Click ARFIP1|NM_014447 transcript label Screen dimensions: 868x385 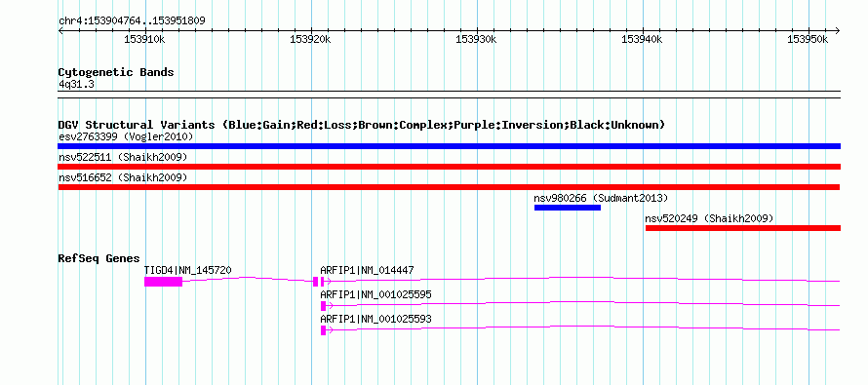coord(367,270)
